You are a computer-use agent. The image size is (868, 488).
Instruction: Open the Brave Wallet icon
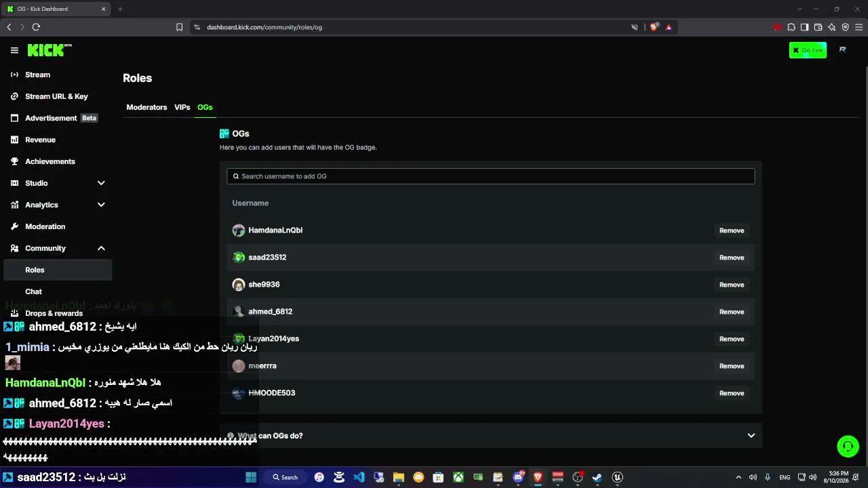coord(818,27)
